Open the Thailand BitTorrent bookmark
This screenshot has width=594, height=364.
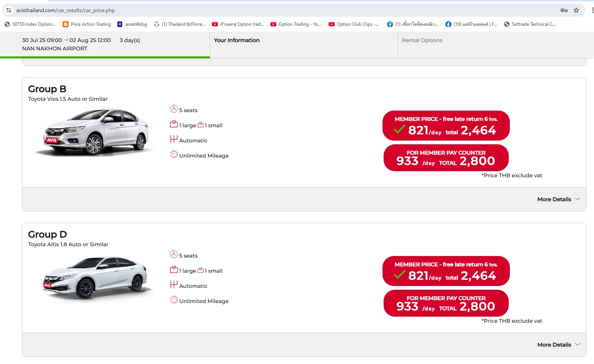tap(180, 24)
